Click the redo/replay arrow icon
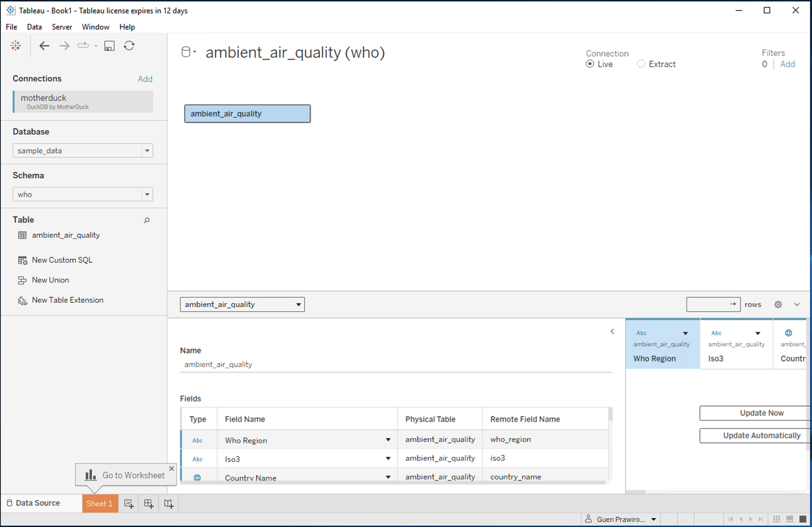Viewport: 812px width, 527px height. coord(83,46)
